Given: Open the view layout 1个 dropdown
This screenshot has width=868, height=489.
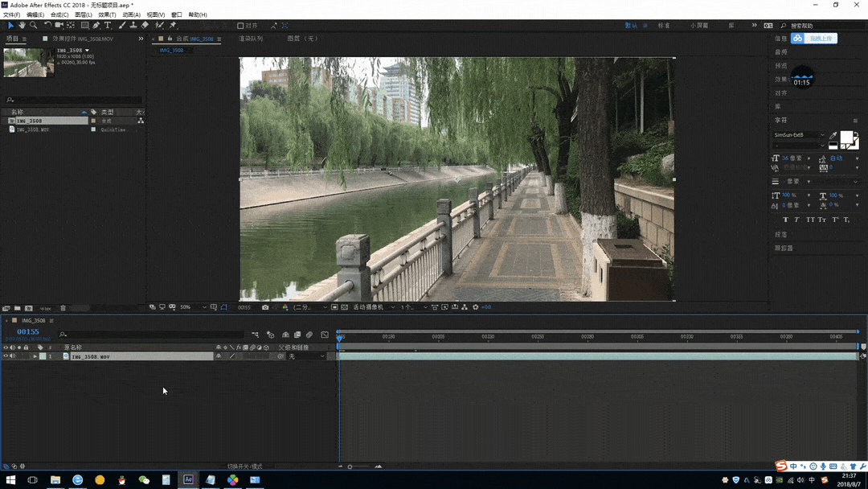Looking at the screenshot, I should (x=414, y=306).
